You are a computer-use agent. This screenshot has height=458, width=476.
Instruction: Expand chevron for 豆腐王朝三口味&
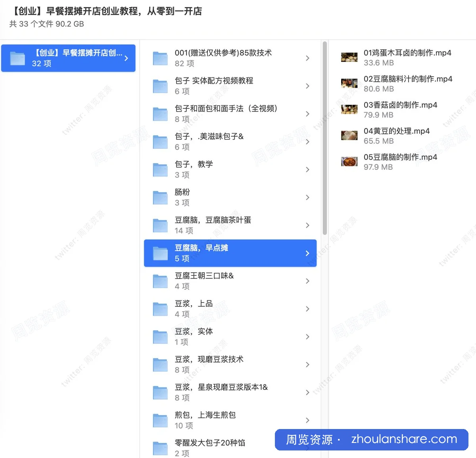click(x=307, y=281)
